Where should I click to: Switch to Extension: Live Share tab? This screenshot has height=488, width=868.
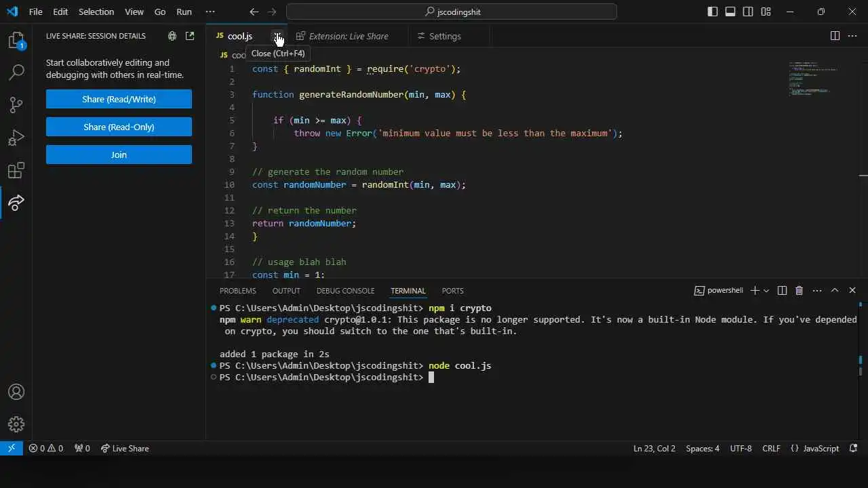pos(349,36)
